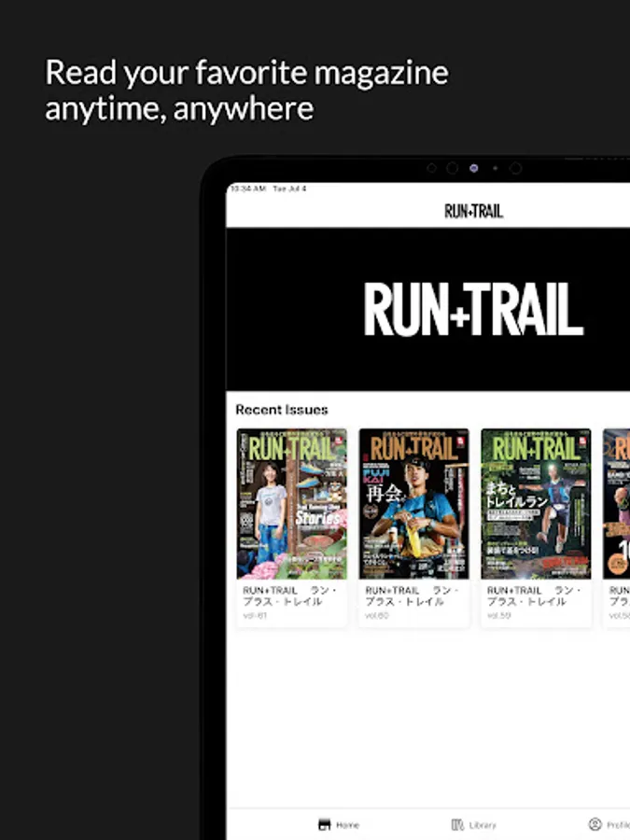Open RUN+TRAIL vol.59 cover thumbnail

click(537, 504)
